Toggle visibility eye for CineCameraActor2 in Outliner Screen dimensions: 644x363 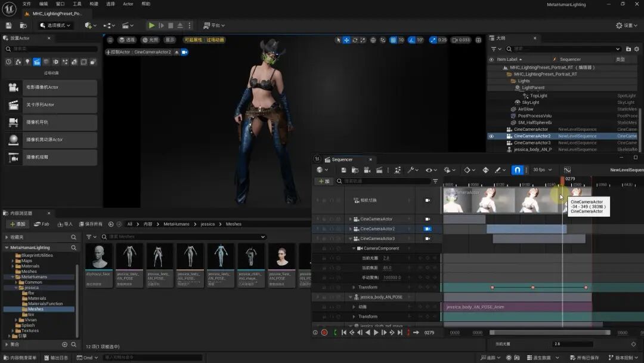click(491, 136)
